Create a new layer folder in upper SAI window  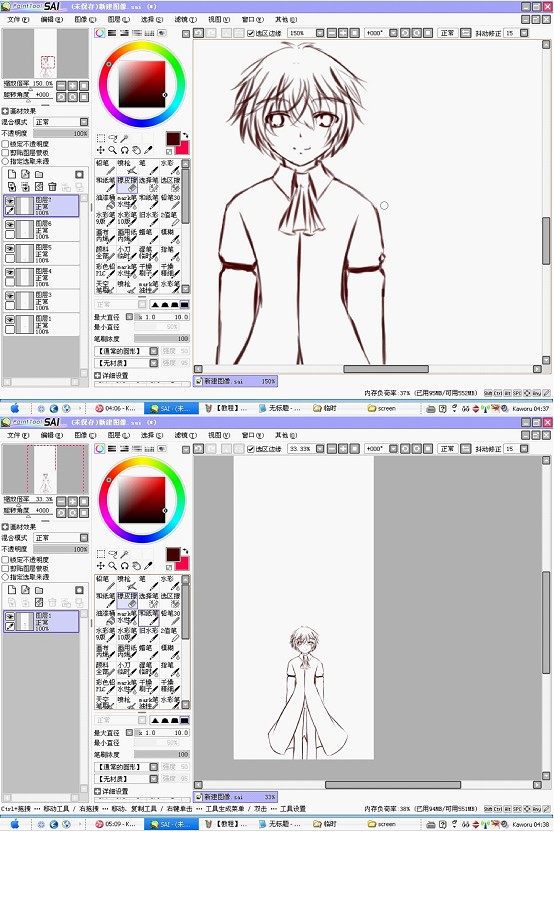[x=39, y=174]
